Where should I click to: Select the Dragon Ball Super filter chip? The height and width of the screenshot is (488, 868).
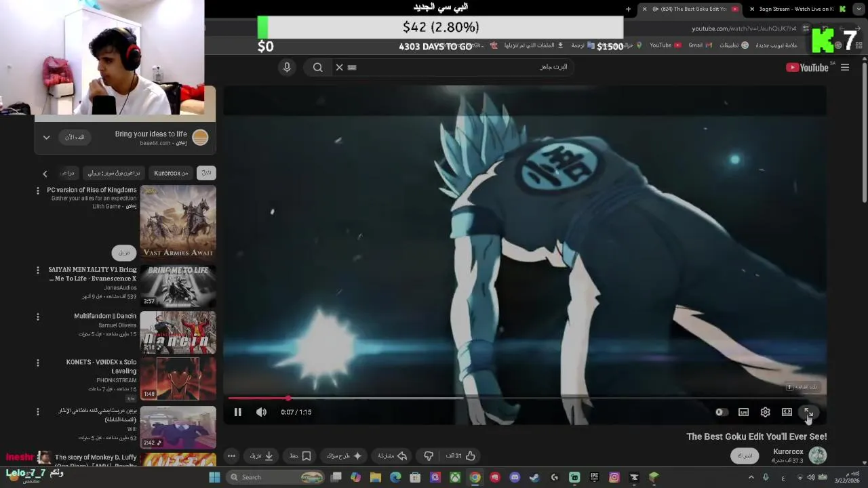pyautogui.click(x=114, y=173)
